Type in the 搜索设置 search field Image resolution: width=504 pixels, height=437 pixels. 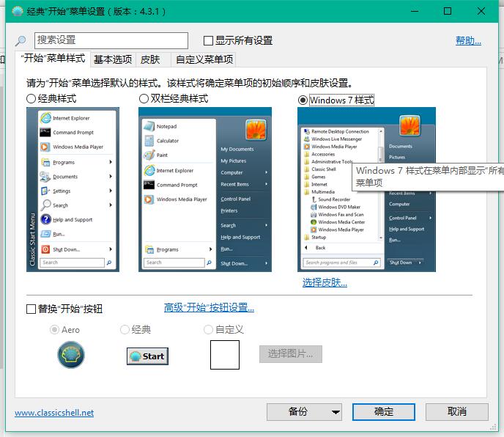pyautogui.click(x=110, y=40)
